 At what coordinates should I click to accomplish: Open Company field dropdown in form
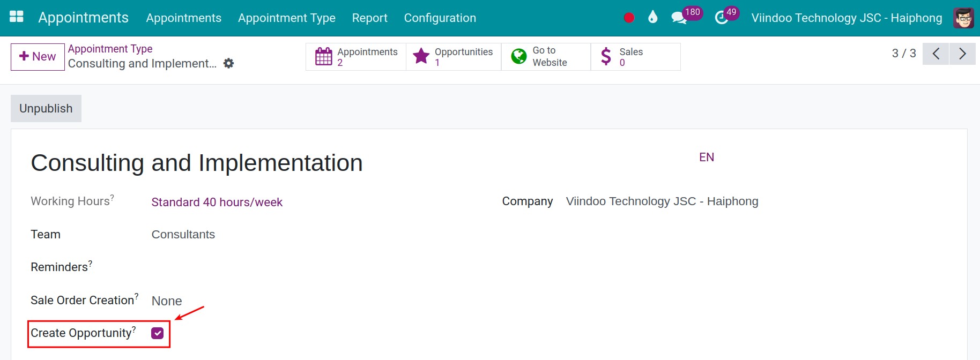(x=662, y=201)
